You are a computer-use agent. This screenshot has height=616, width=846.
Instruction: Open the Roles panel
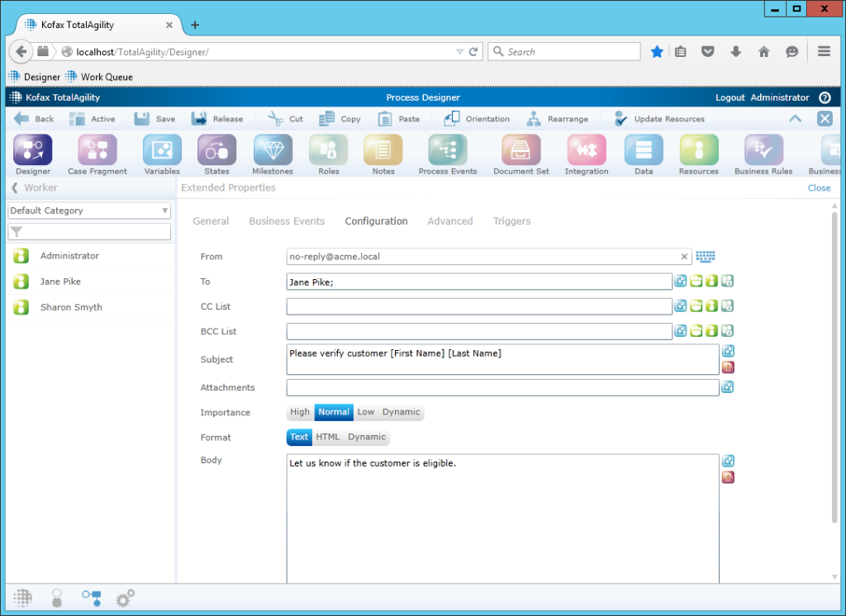328,154
